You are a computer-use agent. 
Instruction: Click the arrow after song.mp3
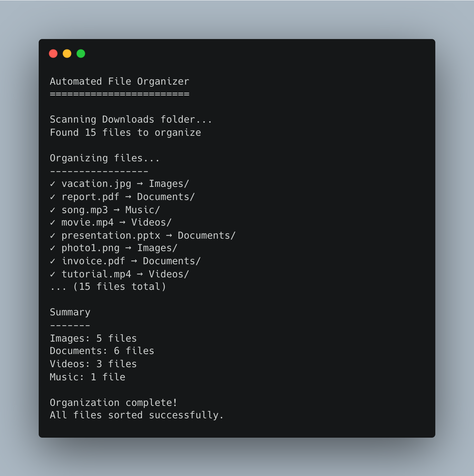(117, 210)
